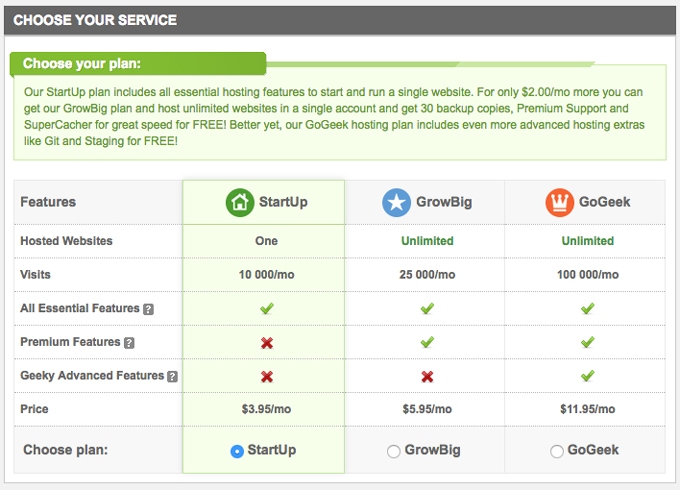The image size is (680, 490).
Task: Click the Choose your plan green banner
Action: (138, 64)
